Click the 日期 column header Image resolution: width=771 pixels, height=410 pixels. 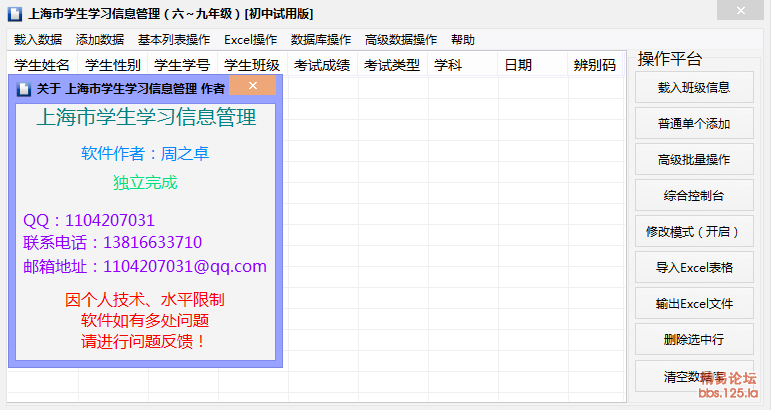pyautogui.click(x=532, y=65)
